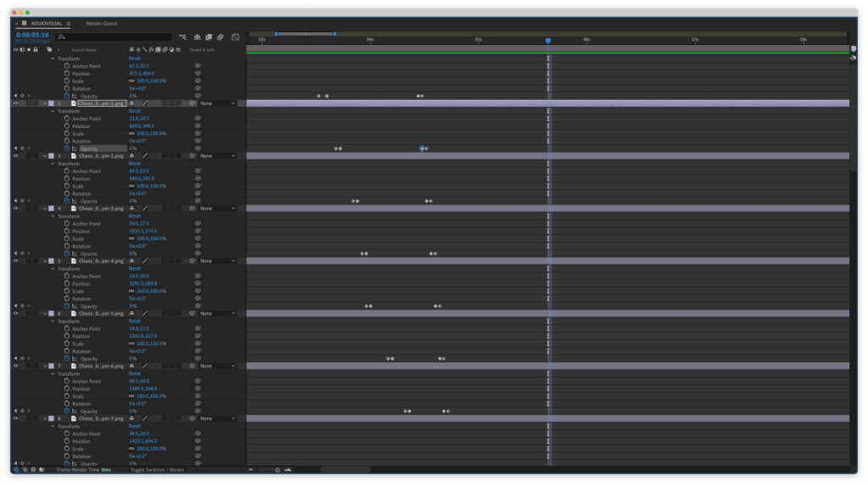This screenshot has height=486, width=868.
Task: Toggle the Shy layers hide switch
Action: pos(196,37)
